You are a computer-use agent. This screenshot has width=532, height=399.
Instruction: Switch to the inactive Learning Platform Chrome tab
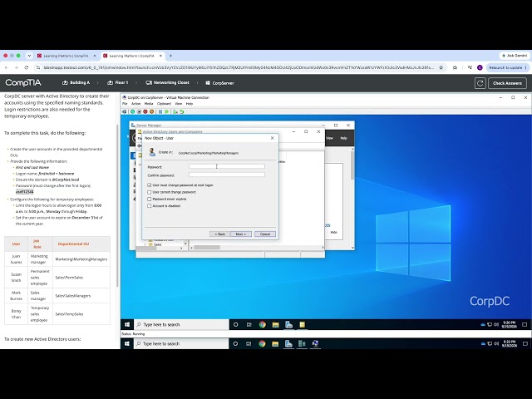point(66,56)
